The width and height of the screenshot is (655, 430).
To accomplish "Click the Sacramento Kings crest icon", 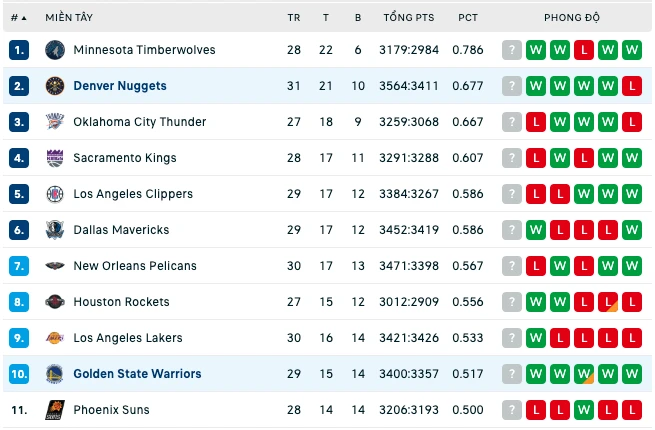I will pyautogui.click(x=55, y=158).
